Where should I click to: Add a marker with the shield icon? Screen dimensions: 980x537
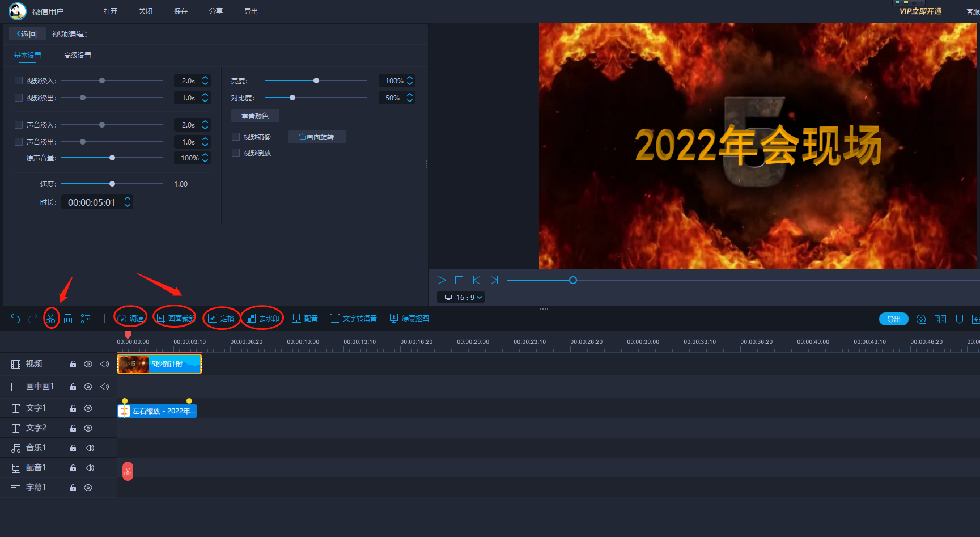pyautogui.click(x=960, y=319)
